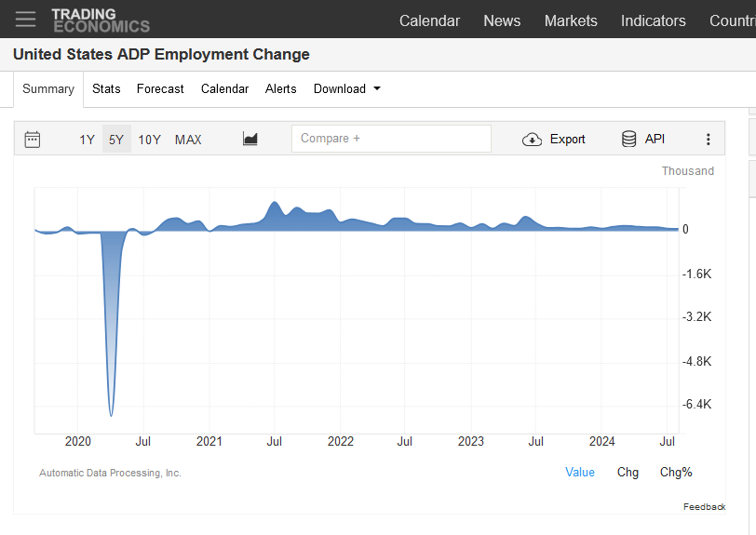Open the hamburger navigation menu
The height and width of the screenshot is (535, 756).
25,20
